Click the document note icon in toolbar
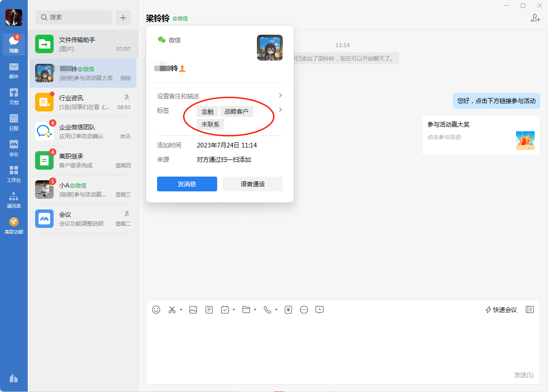 click(209, 310)
